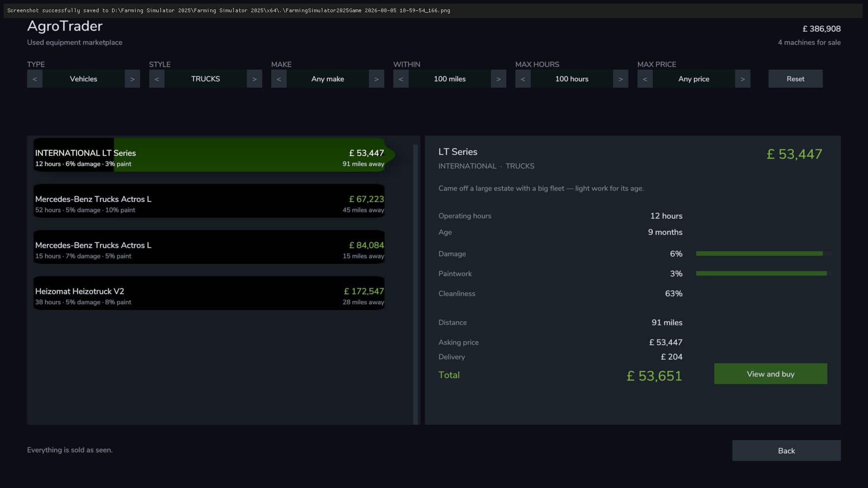868x488 pixels.
Task: Lower the MAX HOURS filter
Action: [523, 79]
